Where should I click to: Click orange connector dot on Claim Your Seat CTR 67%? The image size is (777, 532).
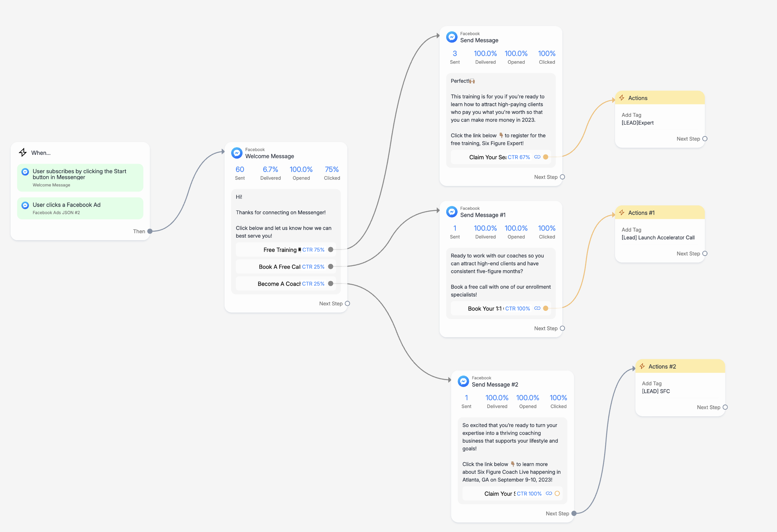click(546, 157)
